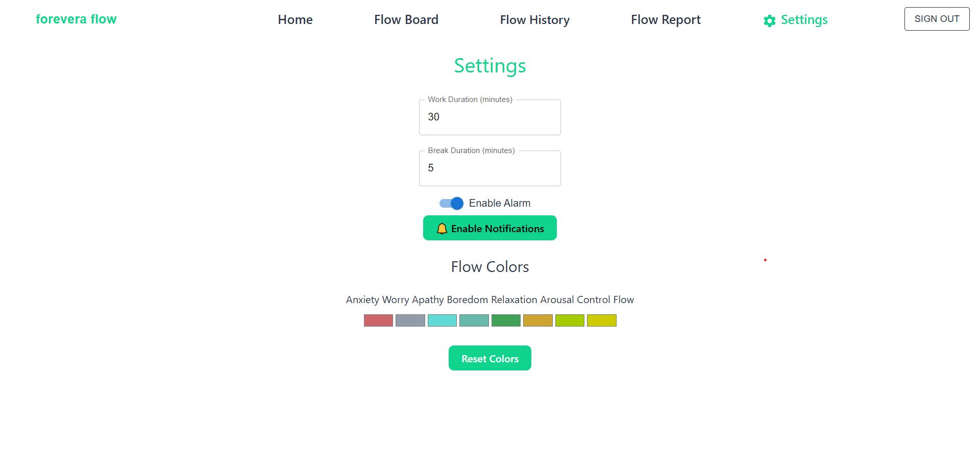Click the Reset Colors button
Screen dimensions: 980x472
click(489, 358)
